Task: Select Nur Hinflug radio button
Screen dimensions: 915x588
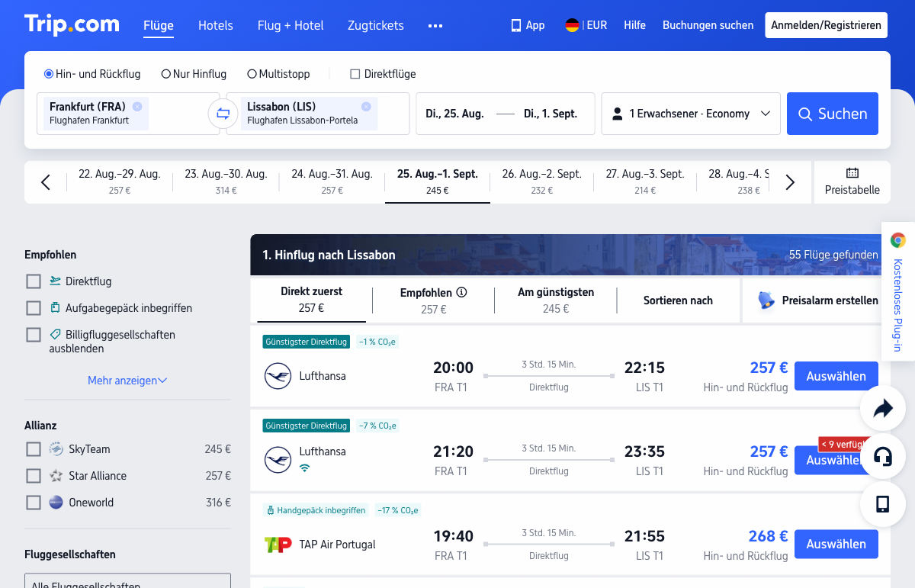Action: 165,74
